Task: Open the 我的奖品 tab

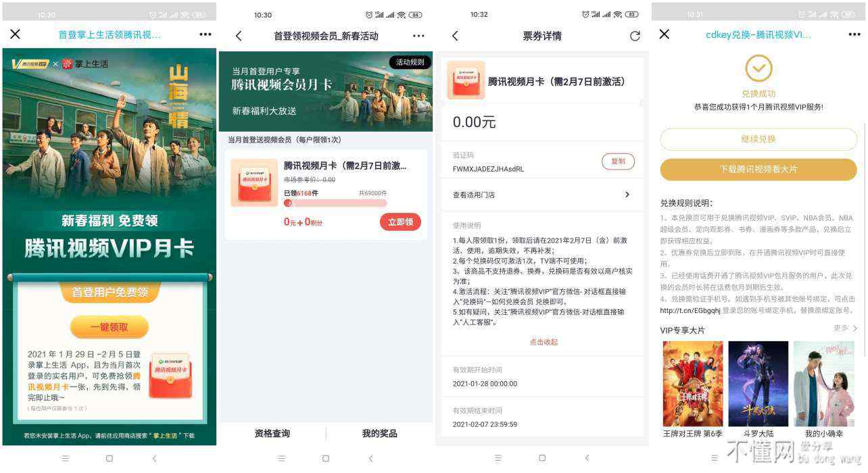Action: point(379,433)
